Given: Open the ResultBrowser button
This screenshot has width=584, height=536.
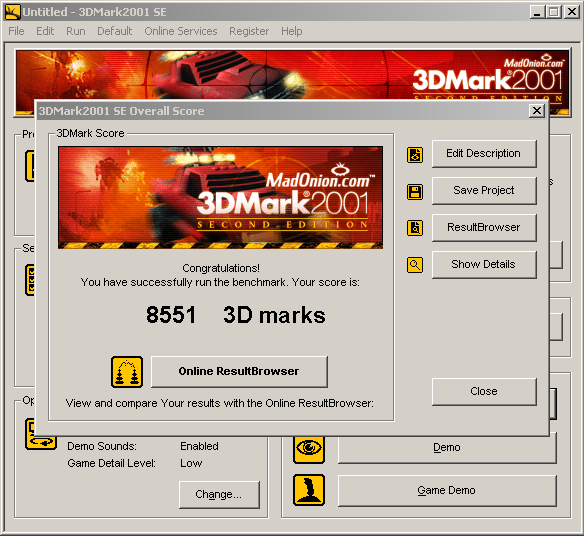Looking at the screenshot, I should [x=484, y=227].
